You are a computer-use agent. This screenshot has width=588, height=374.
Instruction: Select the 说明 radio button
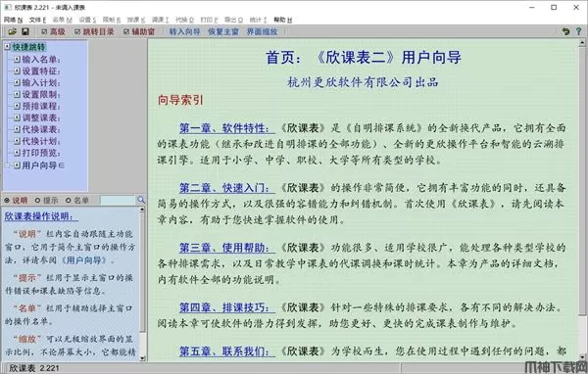7,201
